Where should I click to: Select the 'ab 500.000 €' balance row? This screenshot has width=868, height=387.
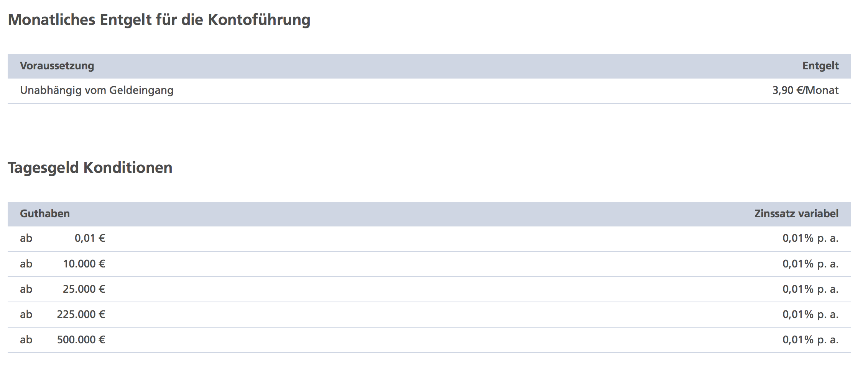coord(429,340)
